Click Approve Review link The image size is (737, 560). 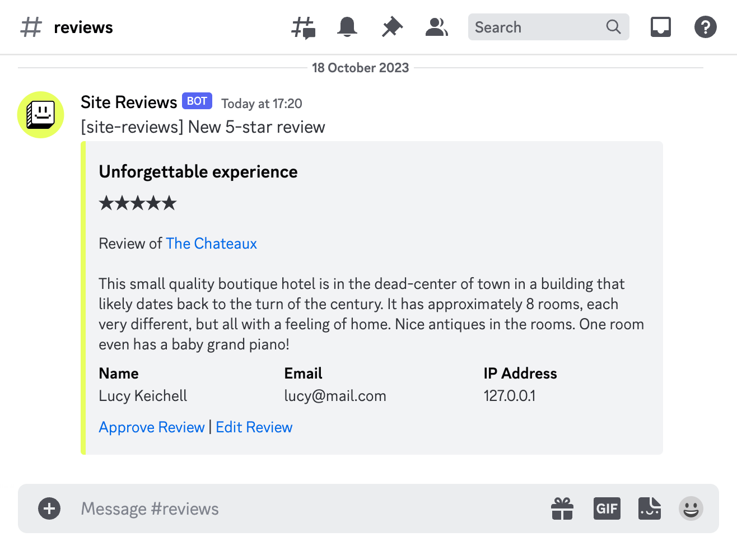coord(152,427)
